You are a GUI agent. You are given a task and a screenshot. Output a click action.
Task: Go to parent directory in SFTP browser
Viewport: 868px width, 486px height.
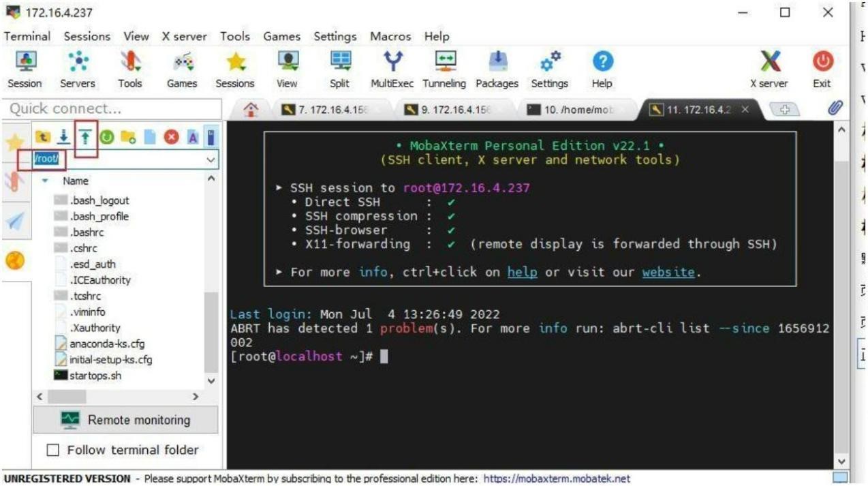pyautogui.click(x=44, y=137)
